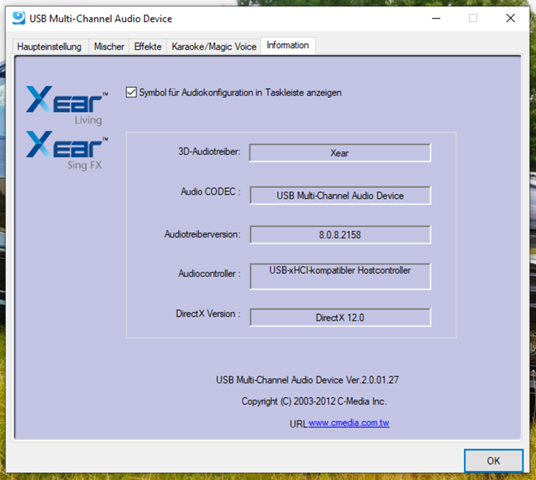Select the Effekte tab
Image resolution: width=536 pixels, height=480 pixels.
click(148, 46)
